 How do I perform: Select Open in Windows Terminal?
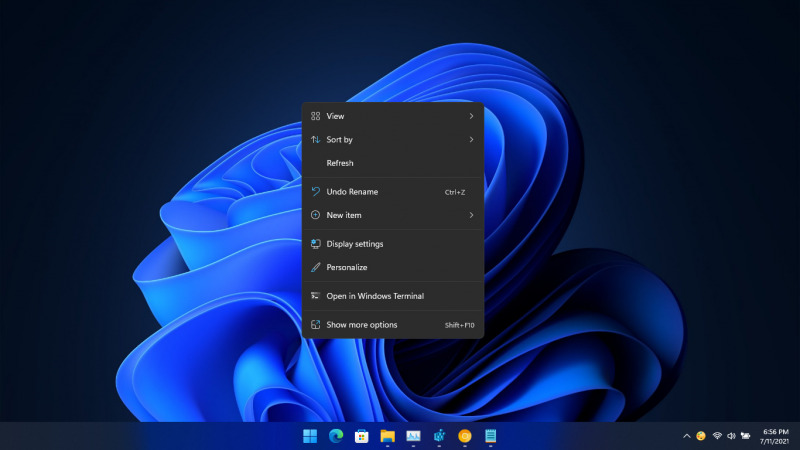pyautogui.click(x=392, y=296)
